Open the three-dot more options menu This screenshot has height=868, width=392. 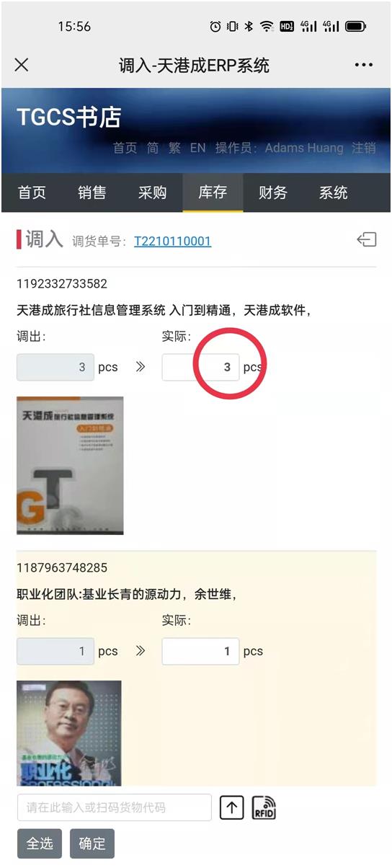(364, 66)
